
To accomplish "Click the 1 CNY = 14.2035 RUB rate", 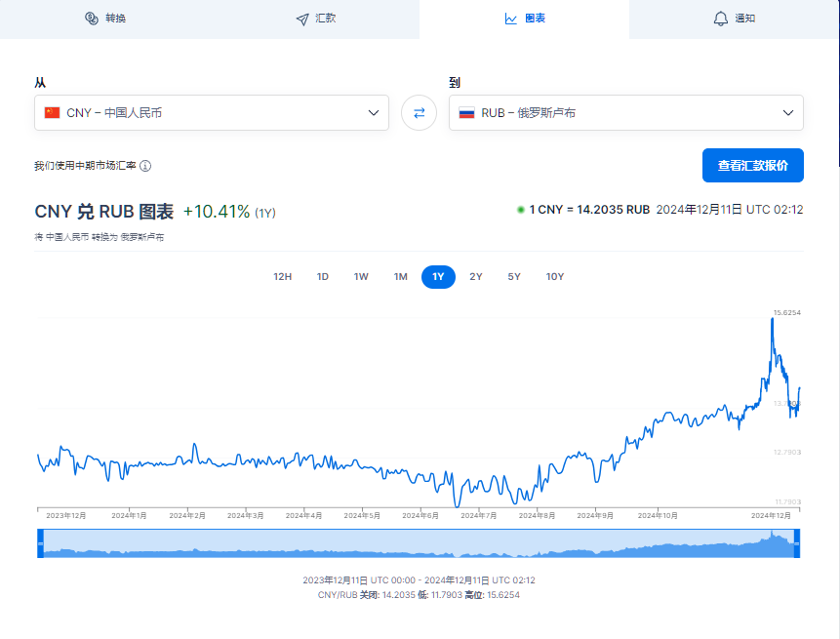I will click(589, 210).
